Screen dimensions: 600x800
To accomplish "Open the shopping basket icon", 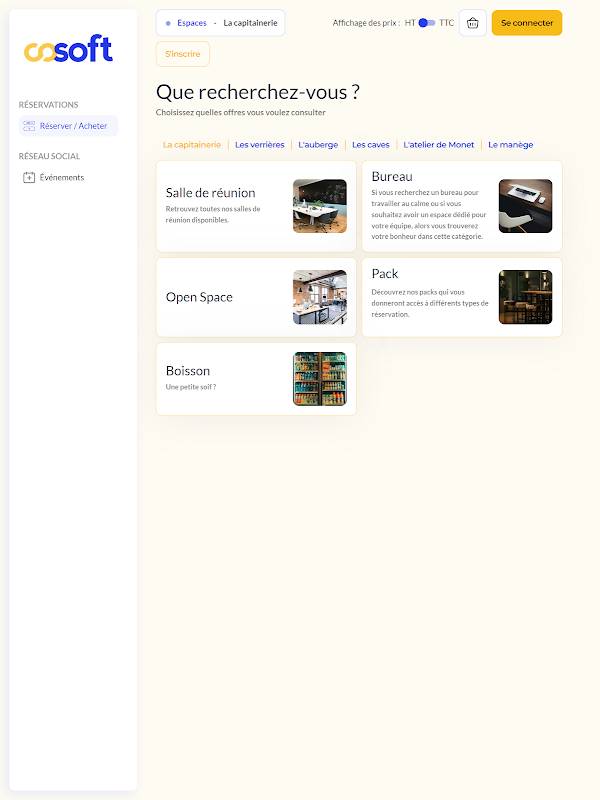I will pos(472,23).
